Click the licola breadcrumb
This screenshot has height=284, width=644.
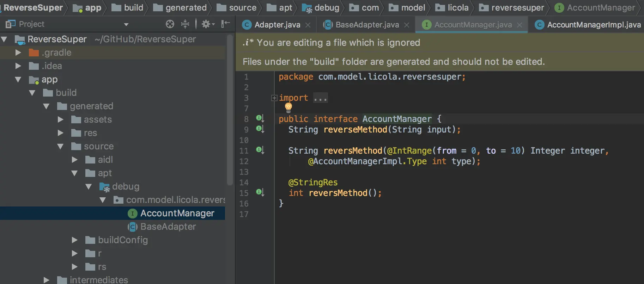(x=452, y=8)
